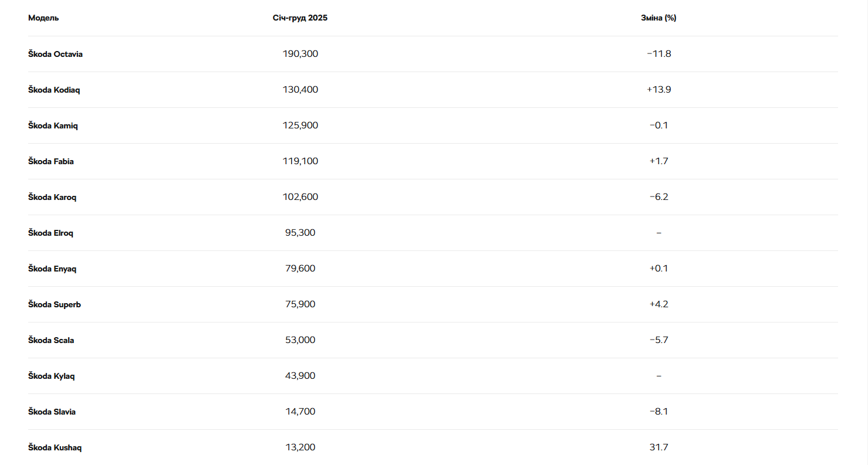868x465 pixels.
Task: Select the Škoda Enyaq model name
Action: pos(52,269)
